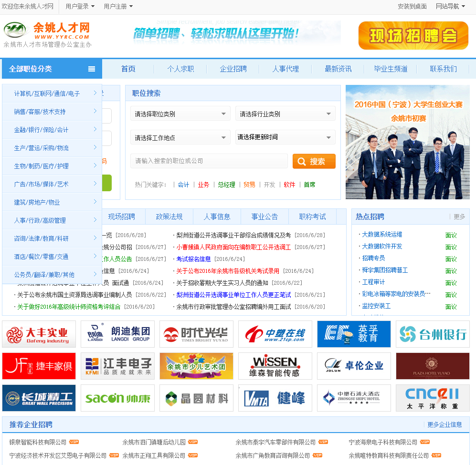Viewport: 476px width, 465px height.
Task: Open the Plaza Hotel Yuyao logo
Action: pos(433,366)
